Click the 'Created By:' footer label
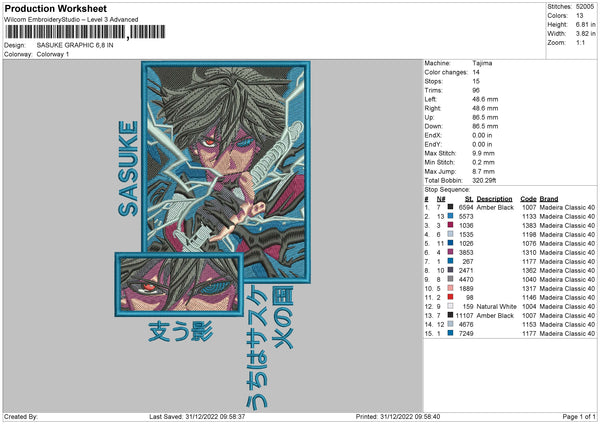 click(21, 416)
